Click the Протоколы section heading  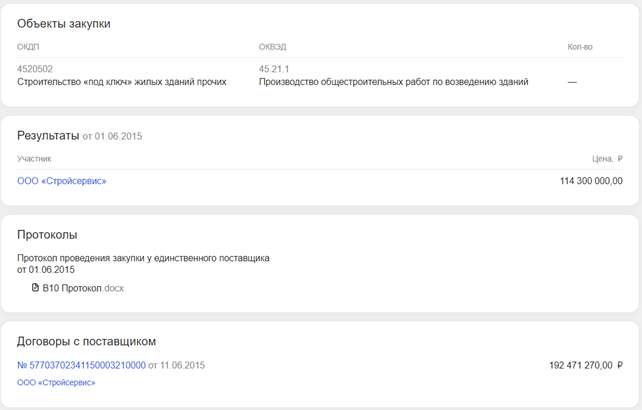click(x=47, y=235)
